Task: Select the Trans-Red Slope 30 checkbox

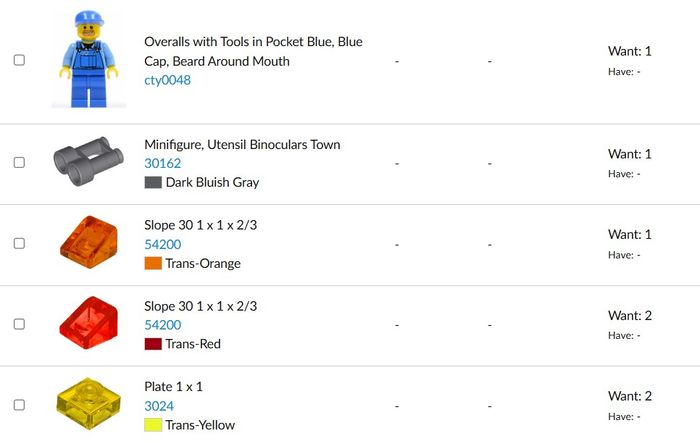Action: 19,324
